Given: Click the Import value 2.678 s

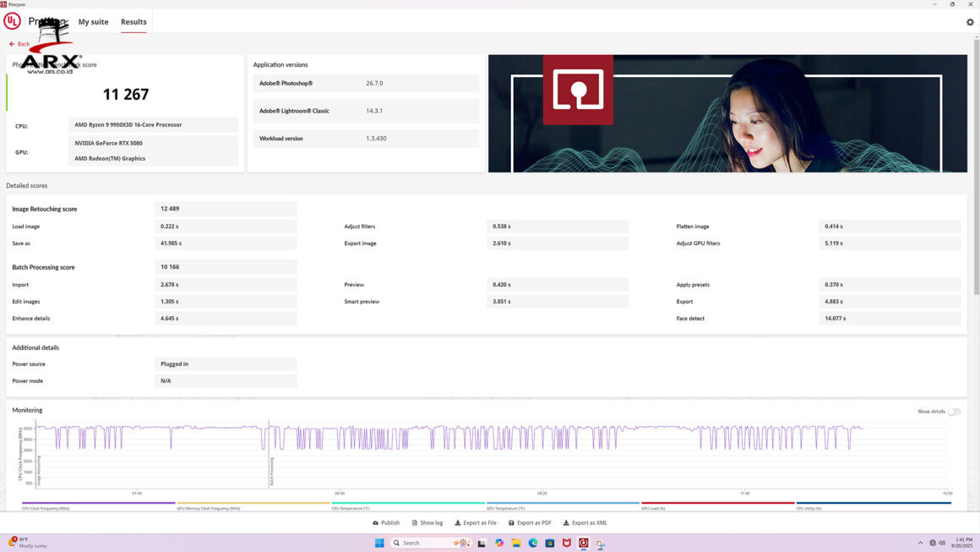Looking at the screenshot, I should 226,284.
